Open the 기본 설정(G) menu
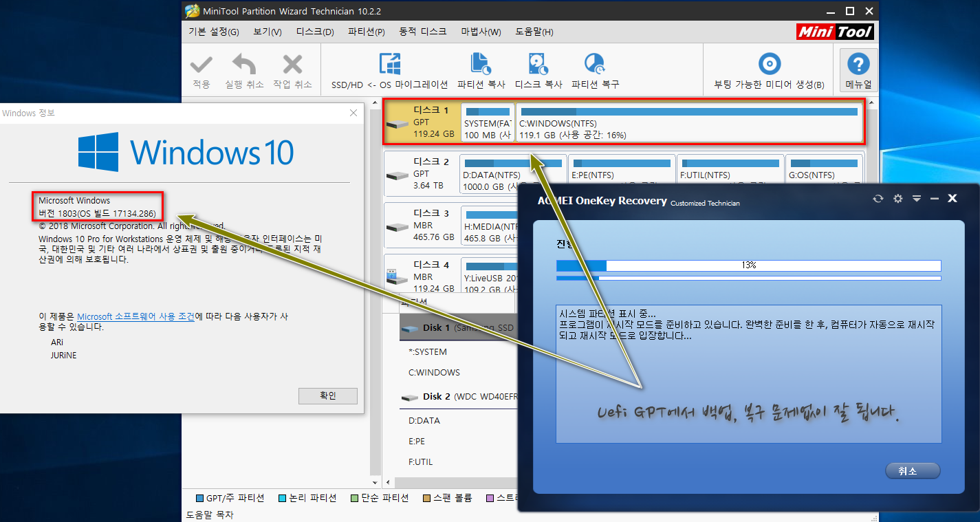 click(x=214, y=32)
